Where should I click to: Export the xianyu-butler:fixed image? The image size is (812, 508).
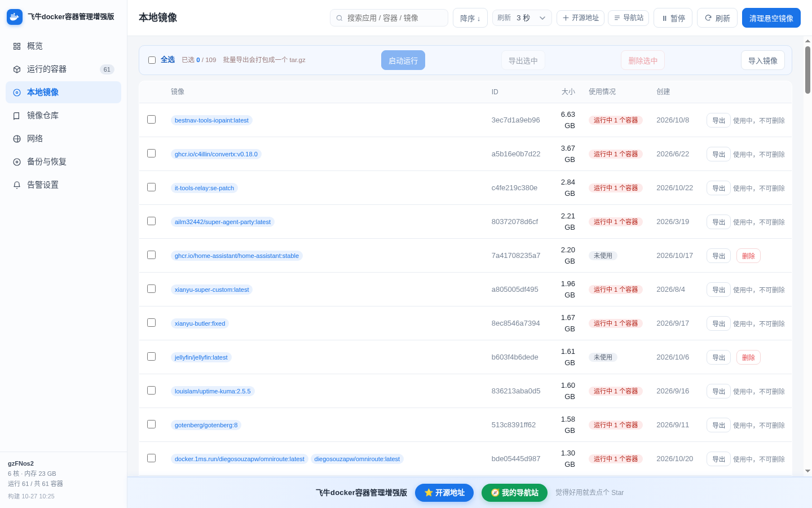pos(718,323)
